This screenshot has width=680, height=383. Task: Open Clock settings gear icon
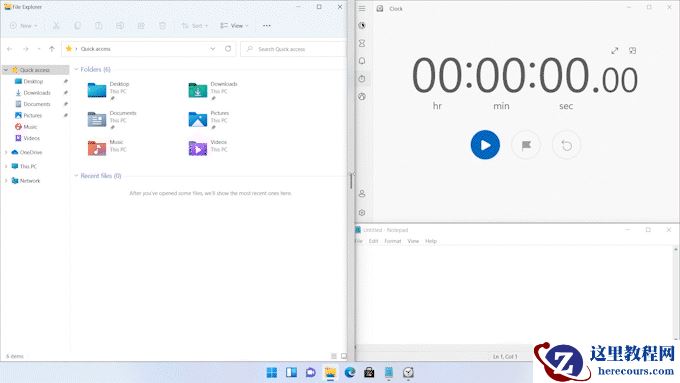tap(362, 213)
